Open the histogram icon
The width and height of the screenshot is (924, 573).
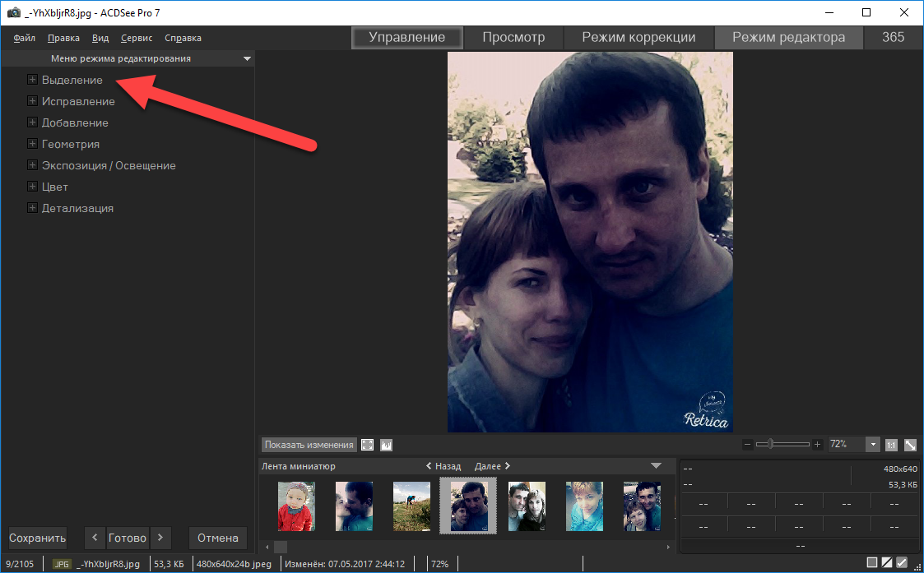point(386,445)
